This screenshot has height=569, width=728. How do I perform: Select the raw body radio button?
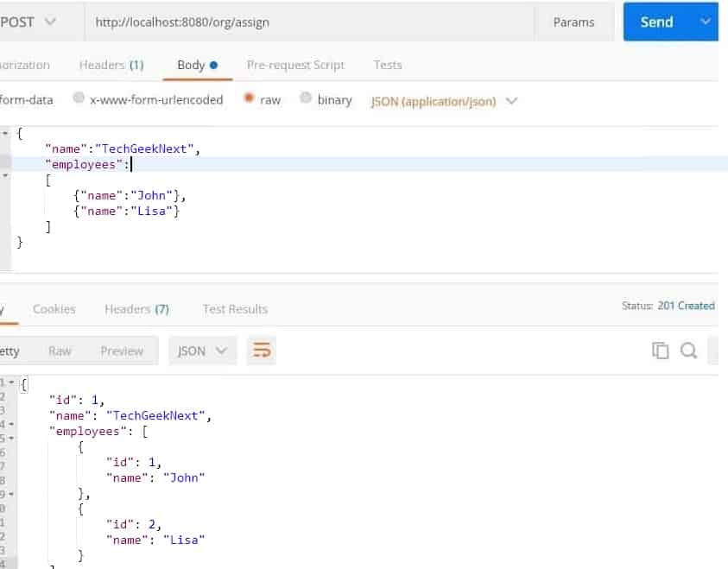point(249,98)
